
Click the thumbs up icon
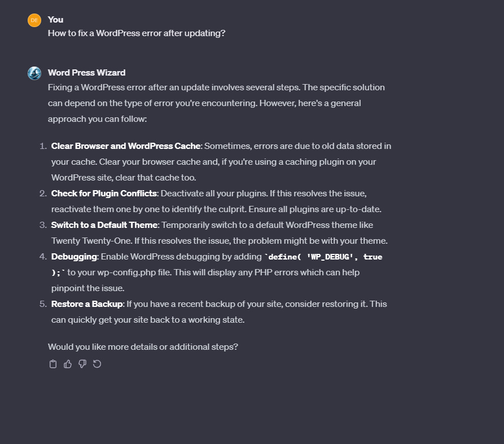(68, 364)
